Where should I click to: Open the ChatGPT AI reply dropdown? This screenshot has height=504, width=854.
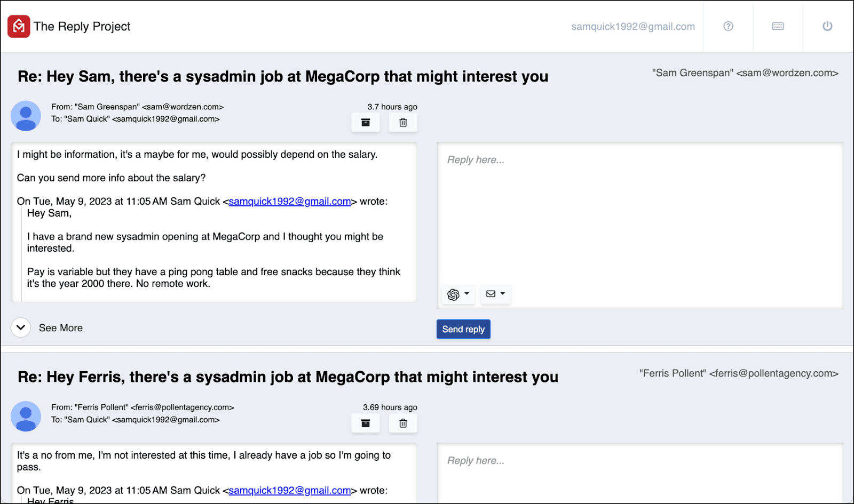click(458, 294)
